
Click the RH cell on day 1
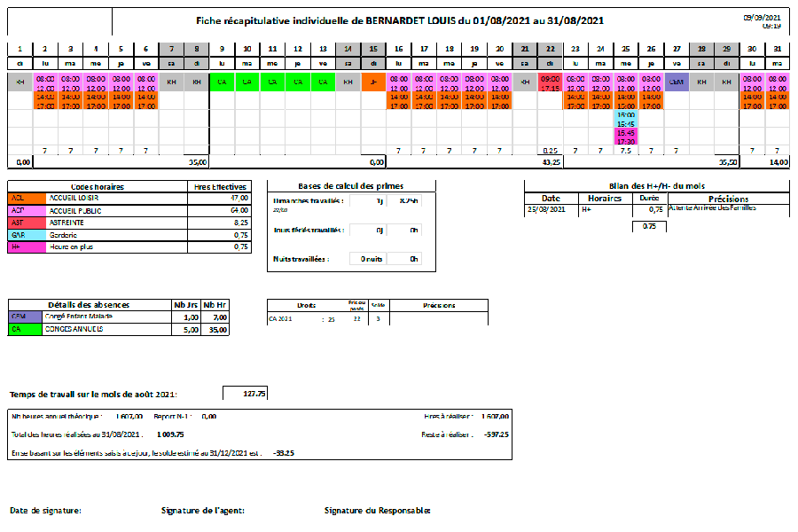point(20,82)
